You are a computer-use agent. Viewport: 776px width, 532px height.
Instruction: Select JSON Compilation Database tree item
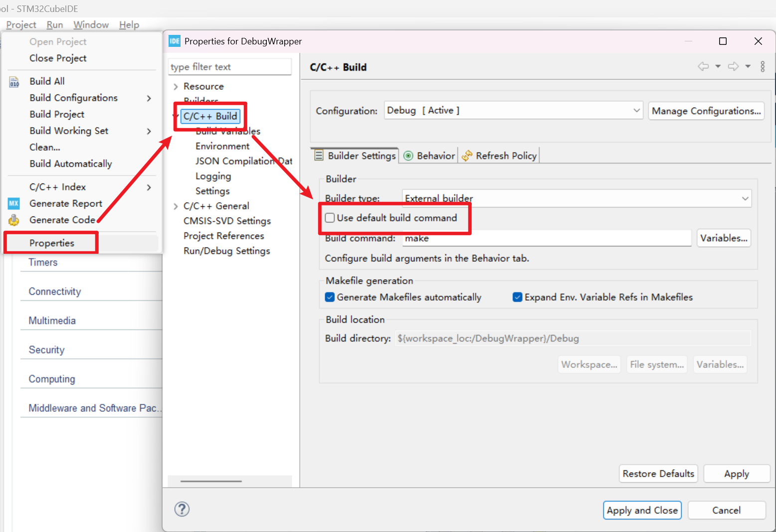(244, 161)
